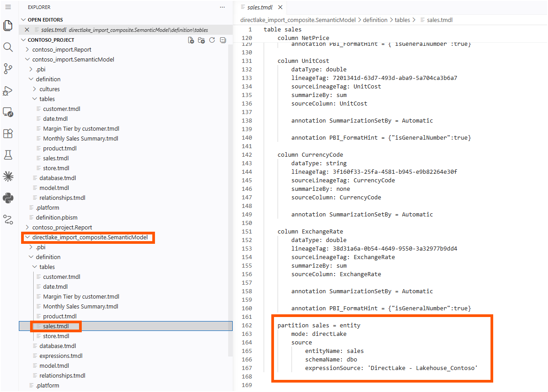Image resolution: width=548 pixels, height=392 pixels.
Task: Open Margin Tier by customer.tmdl in directlake_import_composite
Action: (81, 296)
